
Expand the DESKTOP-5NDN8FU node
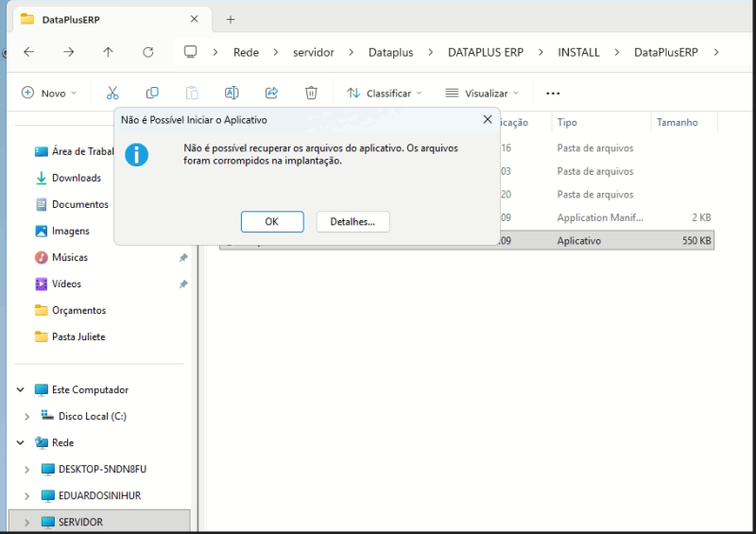[27, 470]
